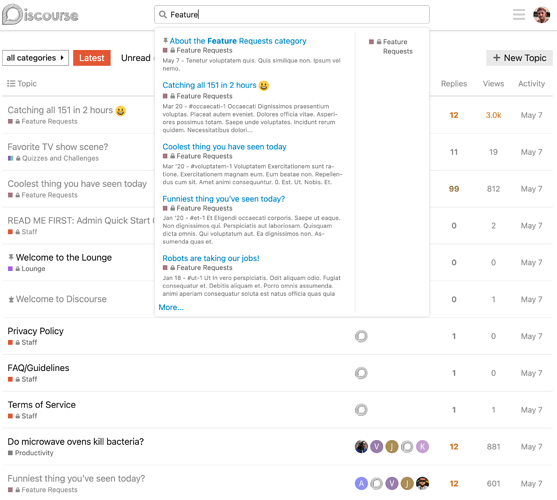Viewport: 557px width, 500px height.
Task: Click the New Topic button
Action: coord(519,58)
